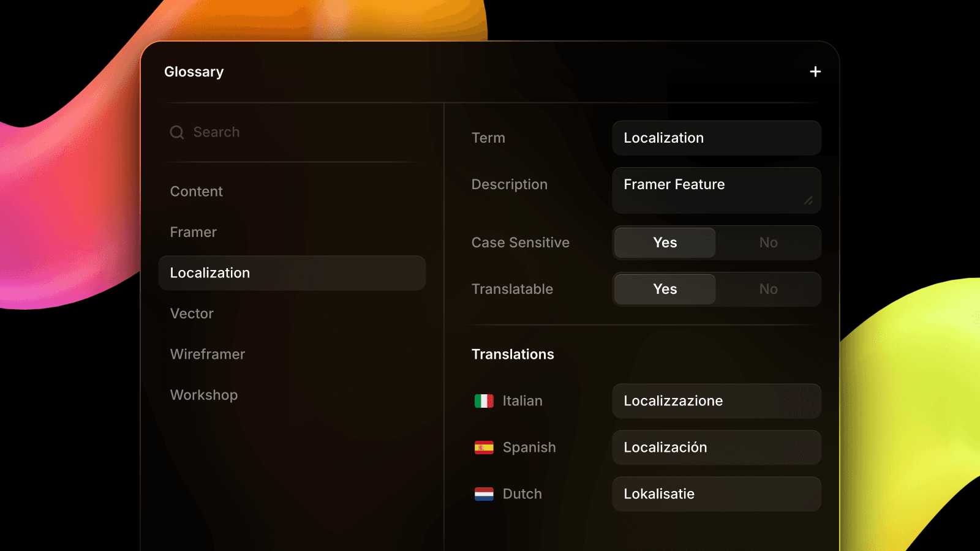This screenshot has width=980, height=551.
Task: Open the Workshop glossary entry
Action: (x=204, y=395)
